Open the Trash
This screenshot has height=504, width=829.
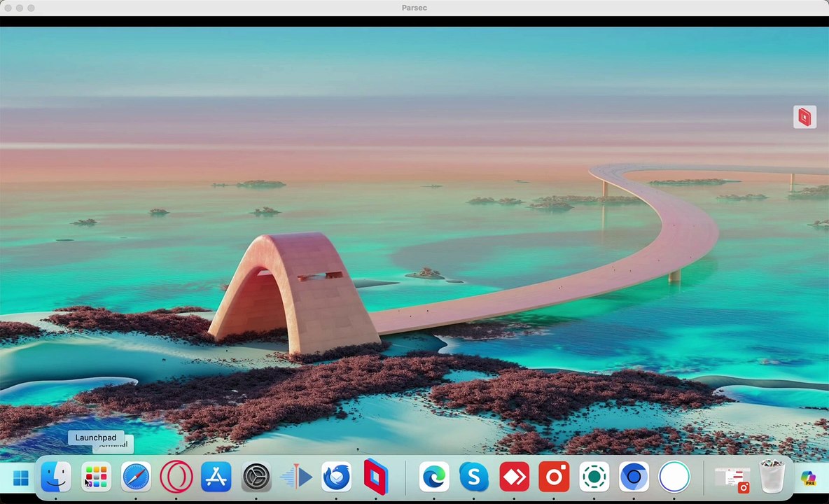[x=772, y=477]
